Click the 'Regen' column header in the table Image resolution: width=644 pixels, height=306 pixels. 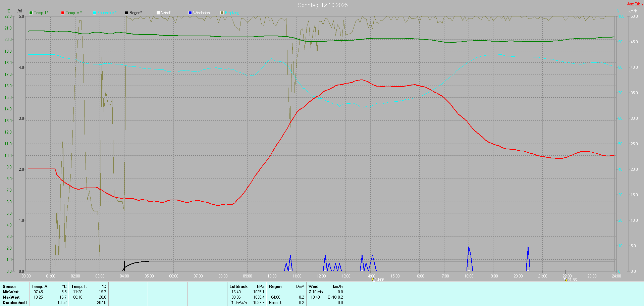click(275, 287)
